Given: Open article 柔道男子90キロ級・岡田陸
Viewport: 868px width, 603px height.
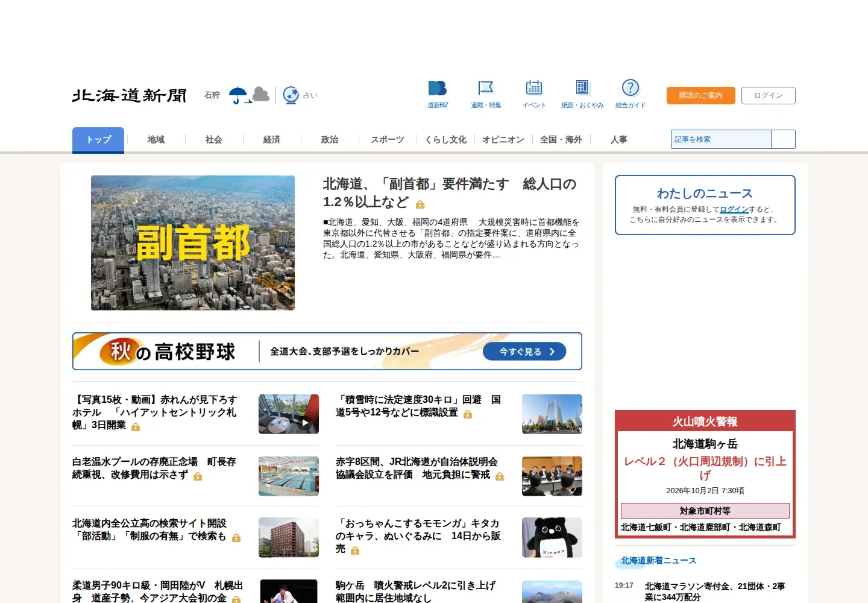Looking at the screenshot, I should click(x=158, y=592).
